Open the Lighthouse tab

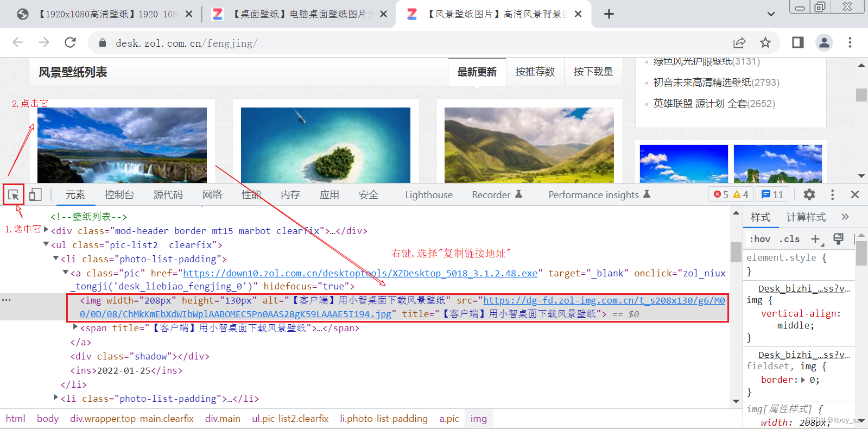pyautogui.click(x=429, y=194)
